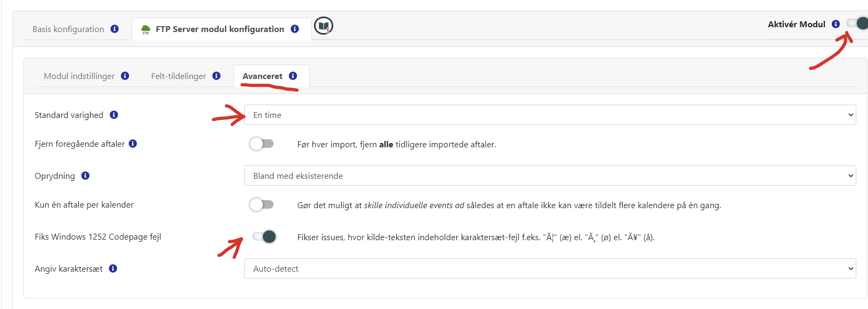Click the FTP cloud icon on module tab
Viewport: 868px width, 309px height.
(x=146, y=29)
